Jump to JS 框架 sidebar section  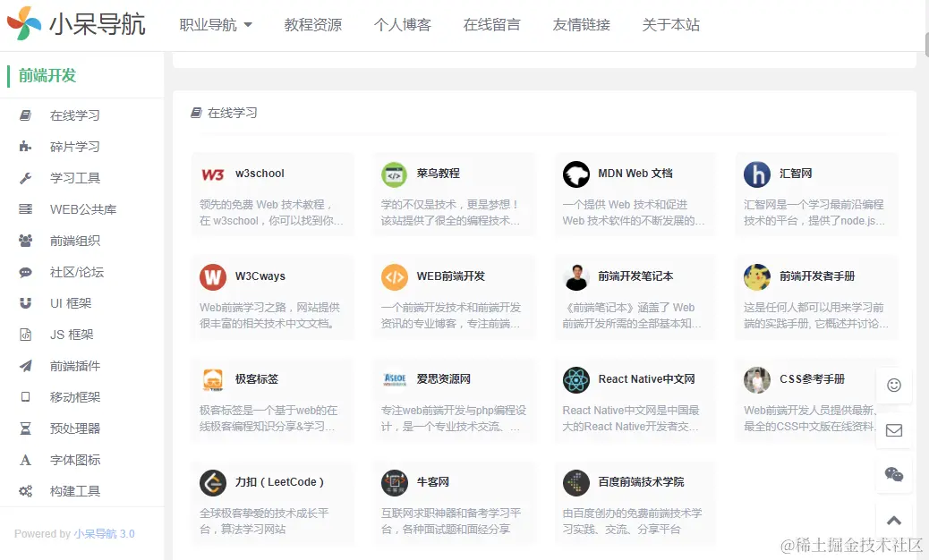click(72, 335)
